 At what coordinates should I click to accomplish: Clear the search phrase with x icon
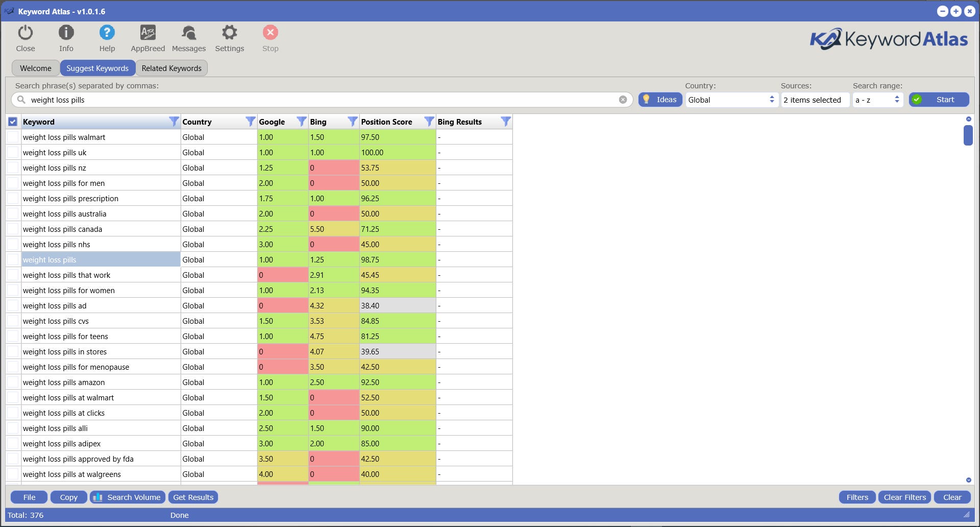point(623,100)
